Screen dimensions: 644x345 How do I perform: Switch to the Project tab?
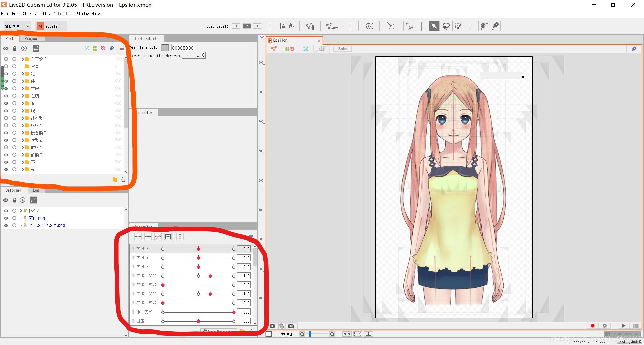tap(32, 38)
